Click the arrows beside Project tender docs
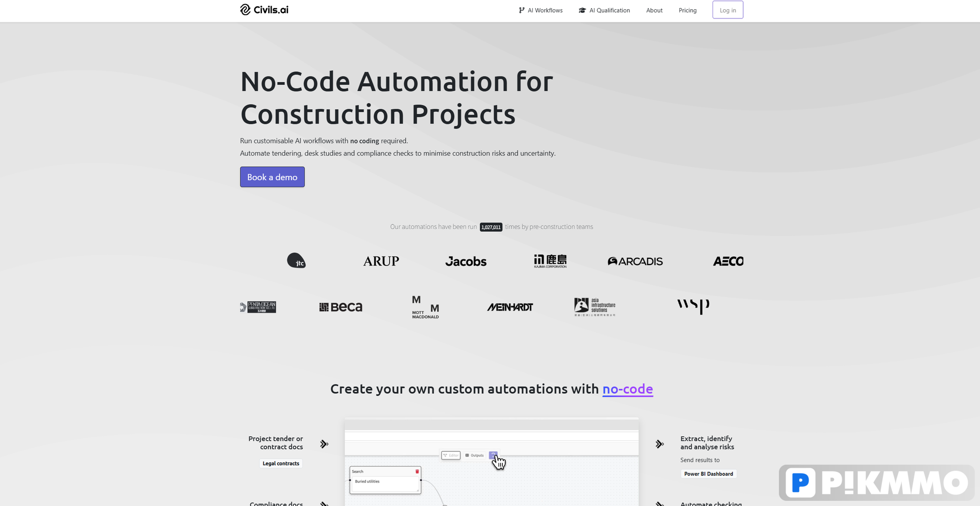This screenshot has height=506, width=980. [324, 444]
